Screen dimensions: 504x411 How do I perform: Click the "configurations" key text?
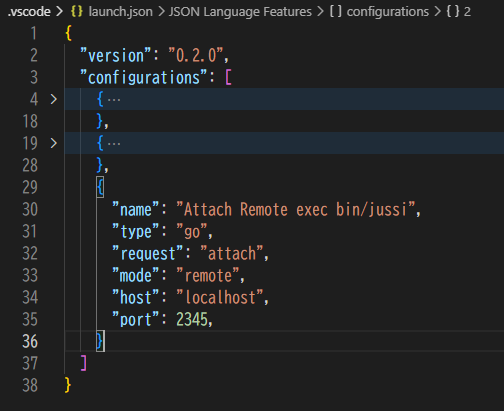(x=144, y=77)
